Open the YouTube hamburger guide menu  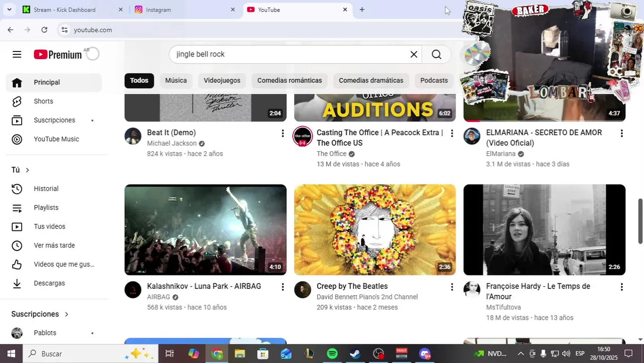(x=17, y=54)
